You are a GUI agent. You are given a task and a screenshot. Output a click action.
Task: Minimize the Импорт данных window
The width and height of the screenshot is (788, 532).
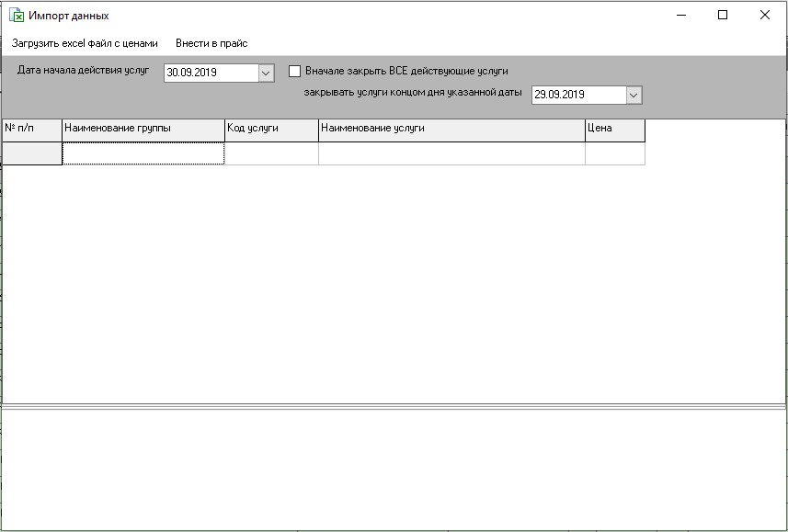point(680,16)
